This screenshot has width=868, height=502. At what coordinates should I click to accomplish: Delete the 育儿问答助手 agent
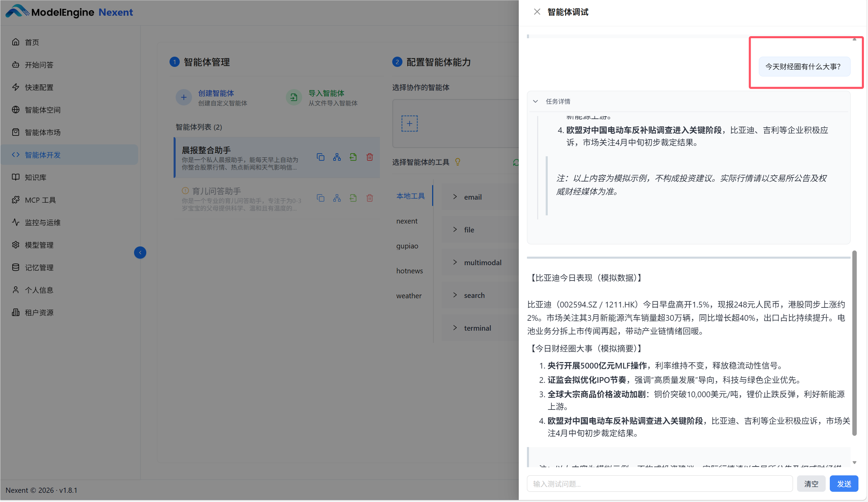(x=369, y=198)
